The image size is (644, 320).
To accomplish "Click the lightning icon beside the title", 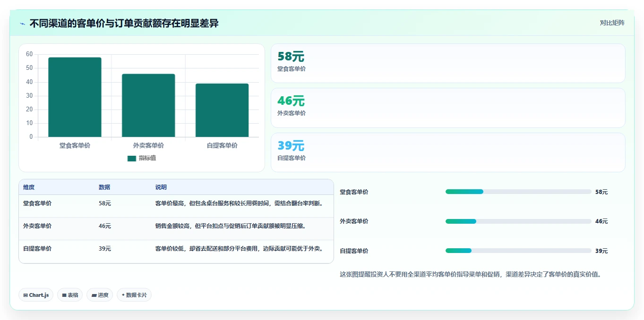I will coord(23,24).
